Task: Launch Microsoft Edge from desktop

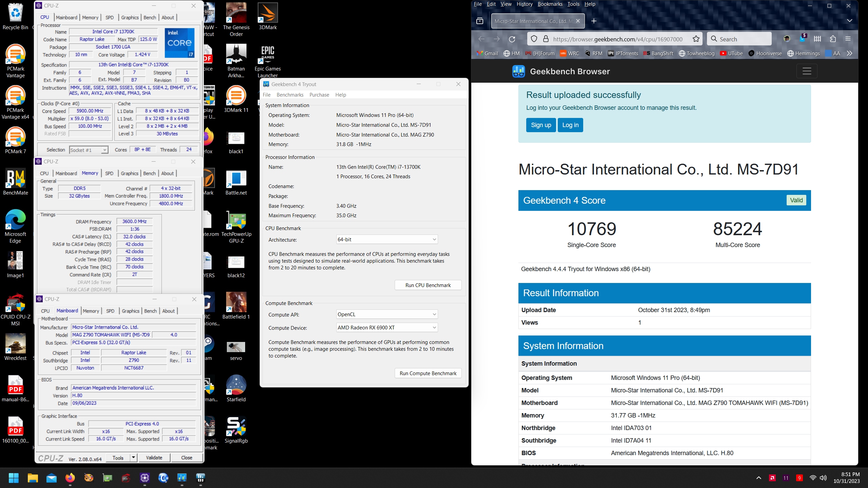Action: click(x=15, y=226)
